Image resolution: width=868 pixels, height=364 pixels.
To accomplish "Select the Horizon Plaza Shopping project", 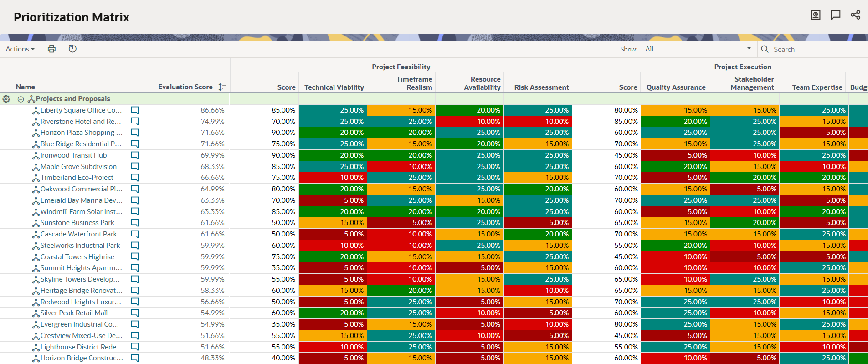I will 82,133.
